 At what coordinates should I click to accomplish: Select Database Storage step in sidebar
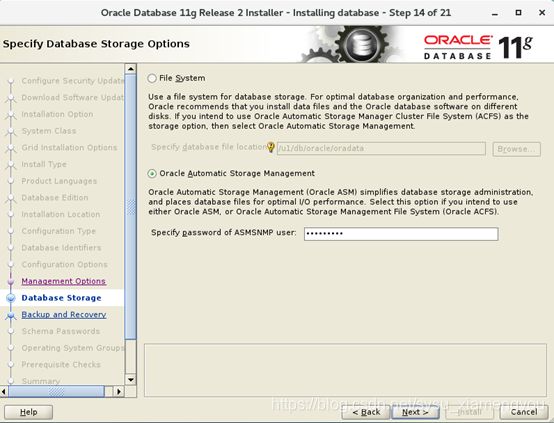(61, 298)
